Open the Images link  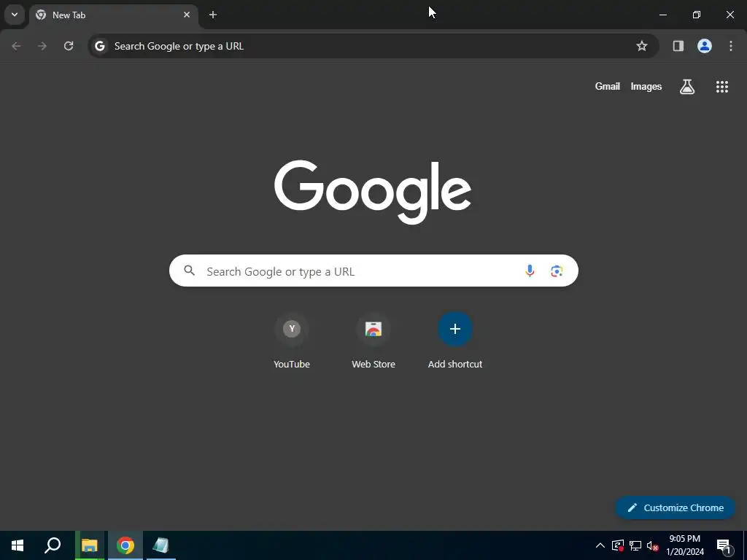pyautogui.click(x=646, y=86)
